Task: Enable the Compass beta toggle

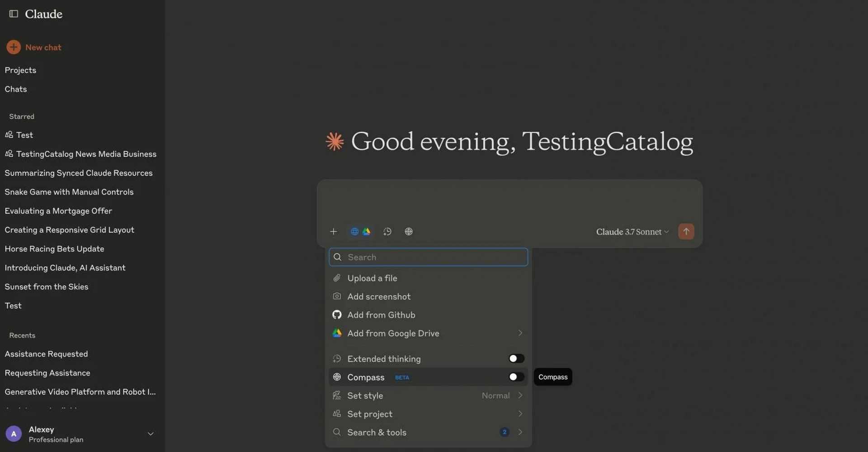Action: point(516,377)
